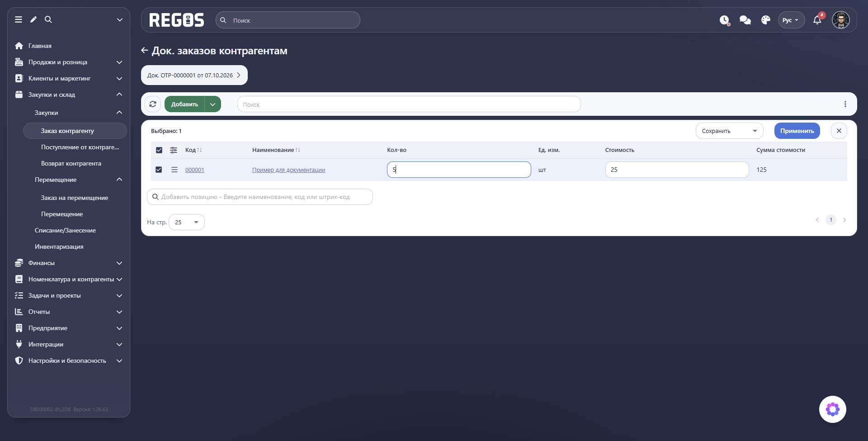868x441 pixels.
Task: Open the clock activity icon in header
Action: click(725, 20)
